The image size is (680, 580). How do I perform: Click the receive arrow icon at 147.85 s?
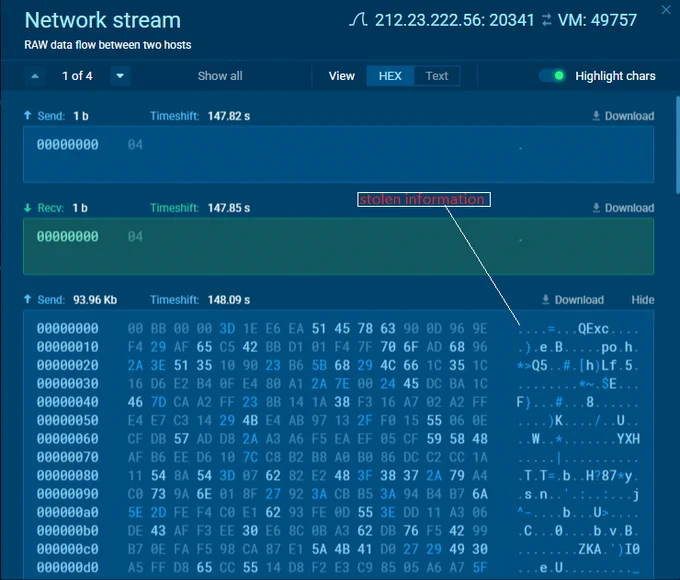(x=28, y=208)
